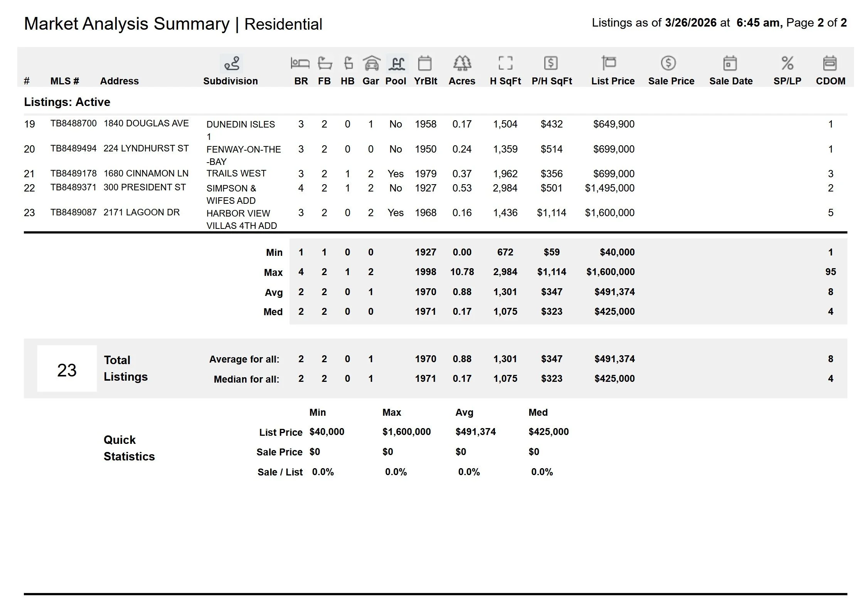Click the bedroom bed icon
The image size is (868, 603).
tap(300, 63)
